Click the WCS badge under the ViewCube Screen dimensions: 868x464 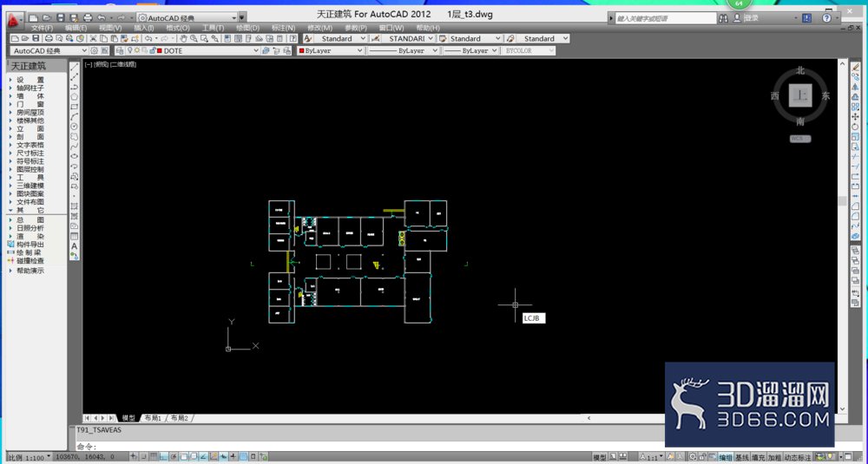coord(800,139)
